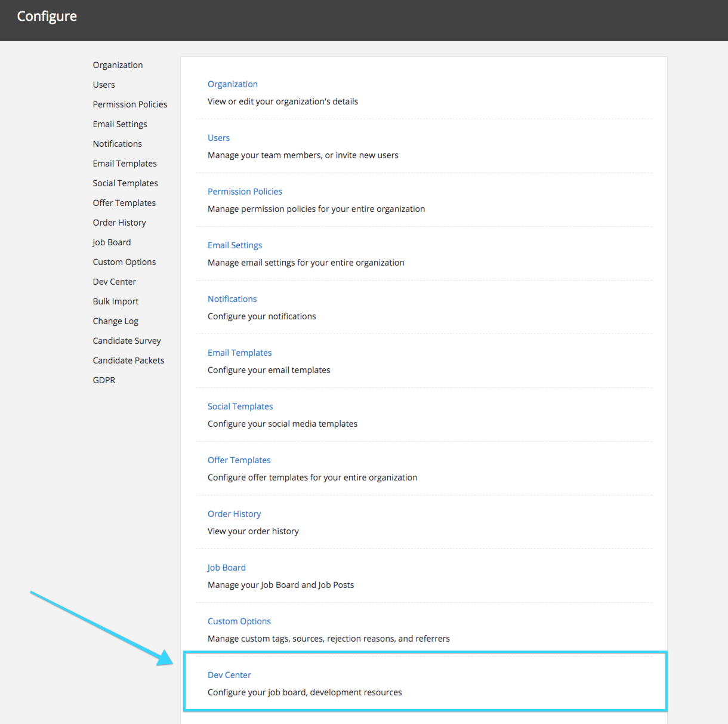Open GDPR in the sidebar
The height and width of the screenshot is (724, 728).
[x=104, y=380]
